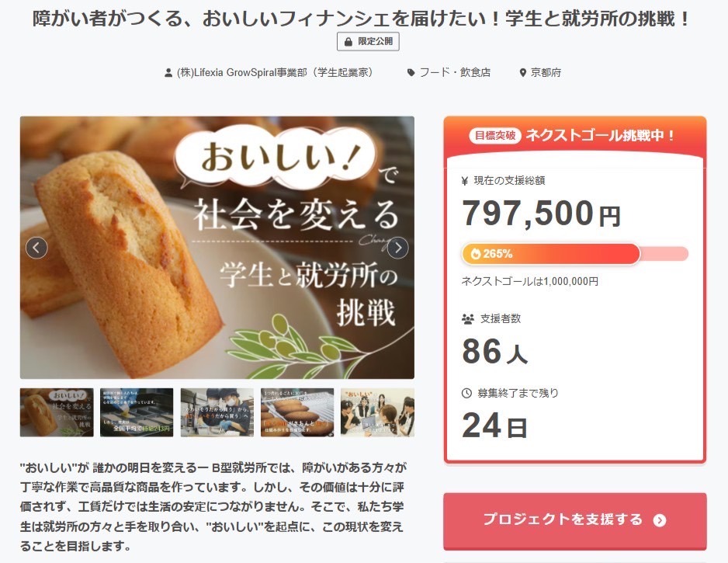Click the lock icon in 限定公開 badge

348,42
